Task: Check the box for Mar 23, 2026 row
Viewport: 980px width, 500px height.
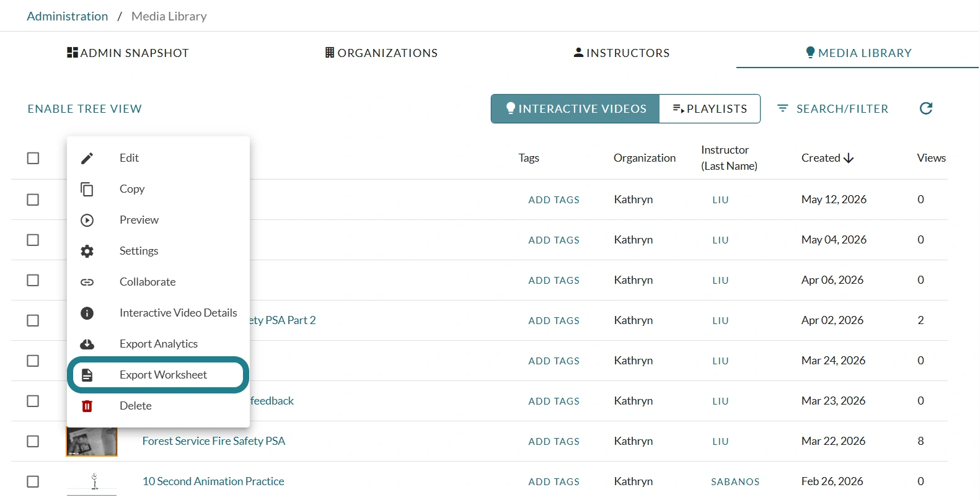Action: 33,401
